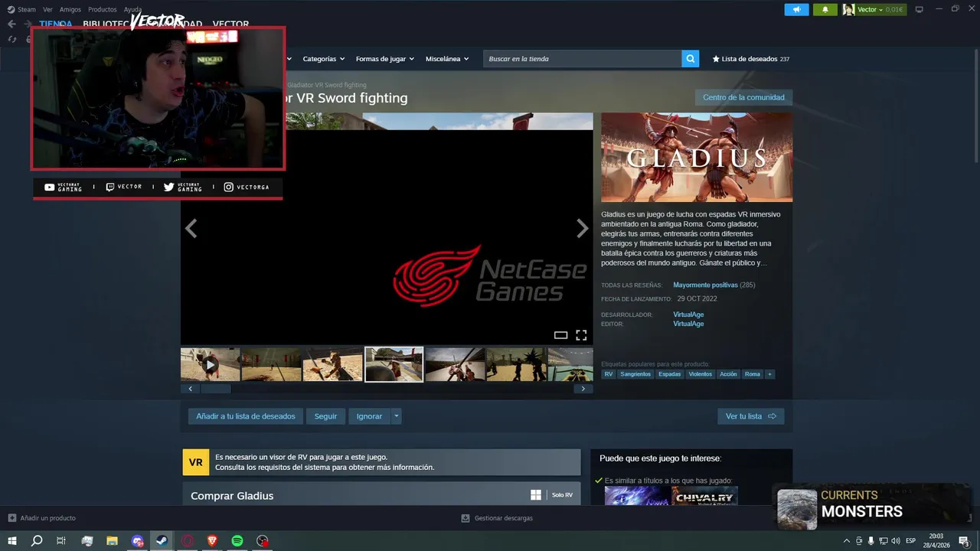Expand the Ignorar options arrow
This screenshot has width=980, height=551.
[x=396, y=416]
